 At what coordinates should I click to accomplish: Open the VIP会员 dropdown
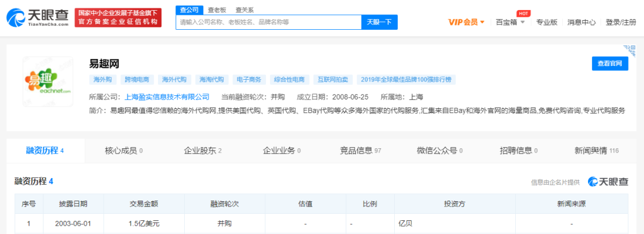point(466,22)
